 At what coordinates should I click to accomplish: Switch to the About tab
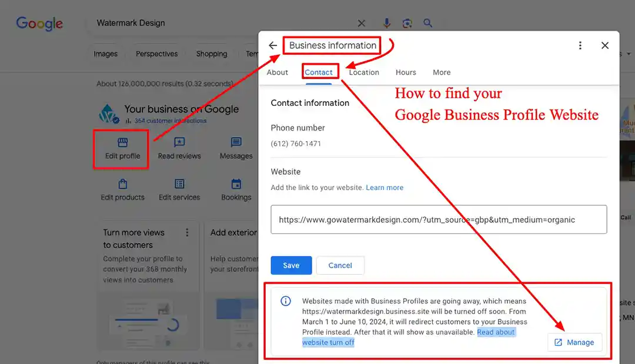(x=277, y=72)
